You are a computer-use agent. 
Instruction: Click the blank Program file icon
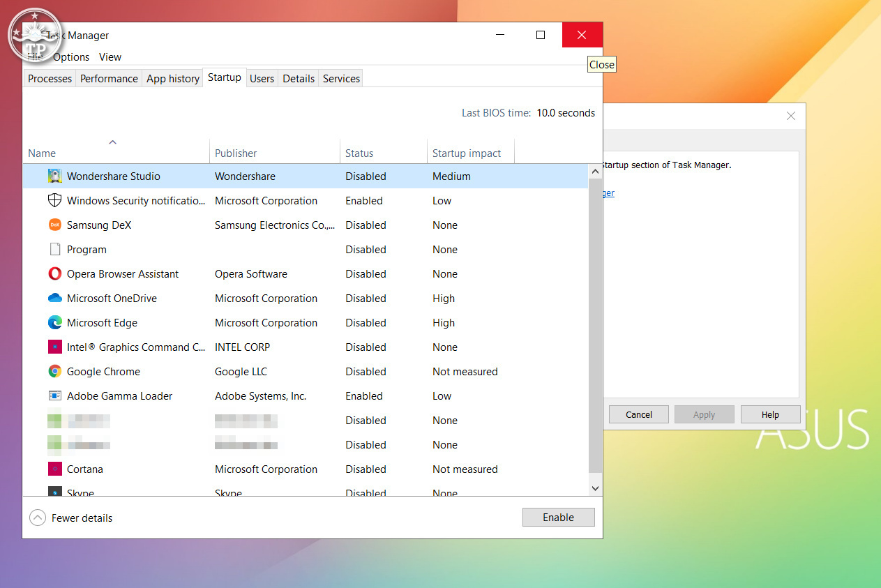tap(55, 249)
